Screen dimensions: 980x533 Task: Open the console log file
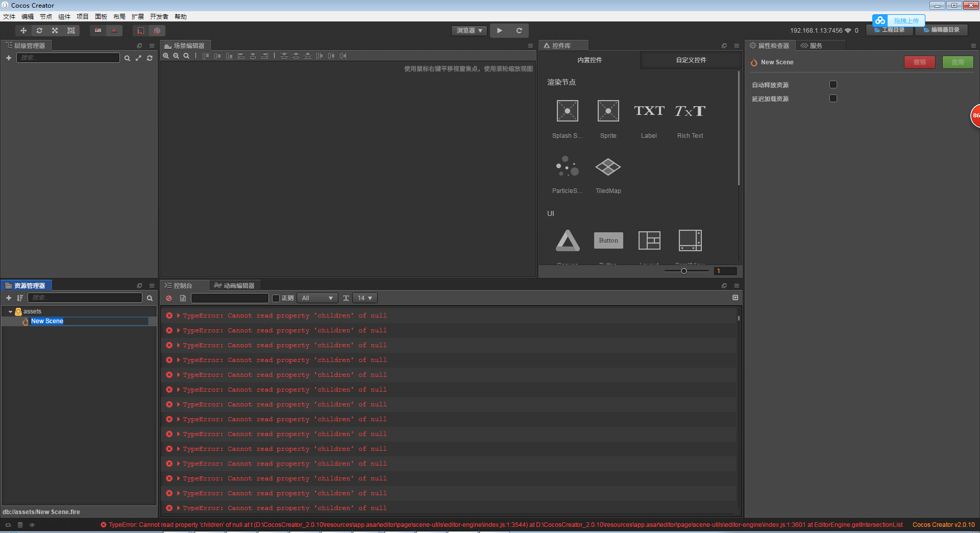[x=183, y=298]
